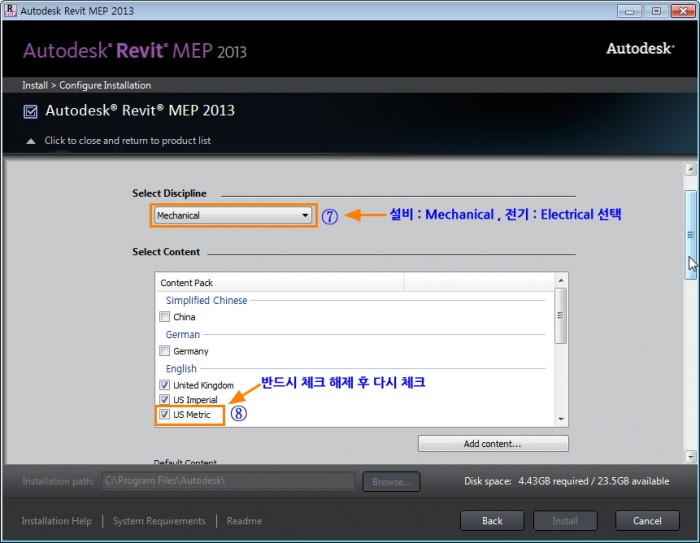The width and height of the screenshot is (700, 543).
Task: Click the Add content... button
Action: [x=493, y=443]
